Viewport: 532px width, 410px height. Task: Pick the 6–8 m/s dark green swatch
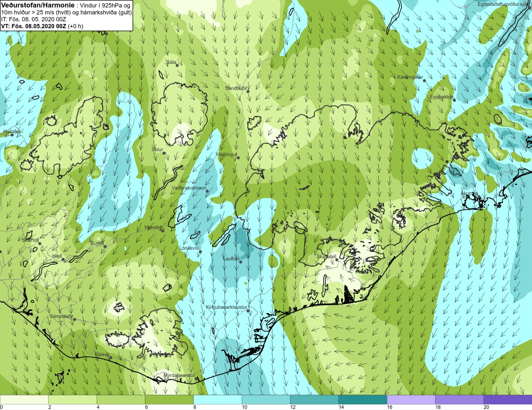tap(169, 400)
